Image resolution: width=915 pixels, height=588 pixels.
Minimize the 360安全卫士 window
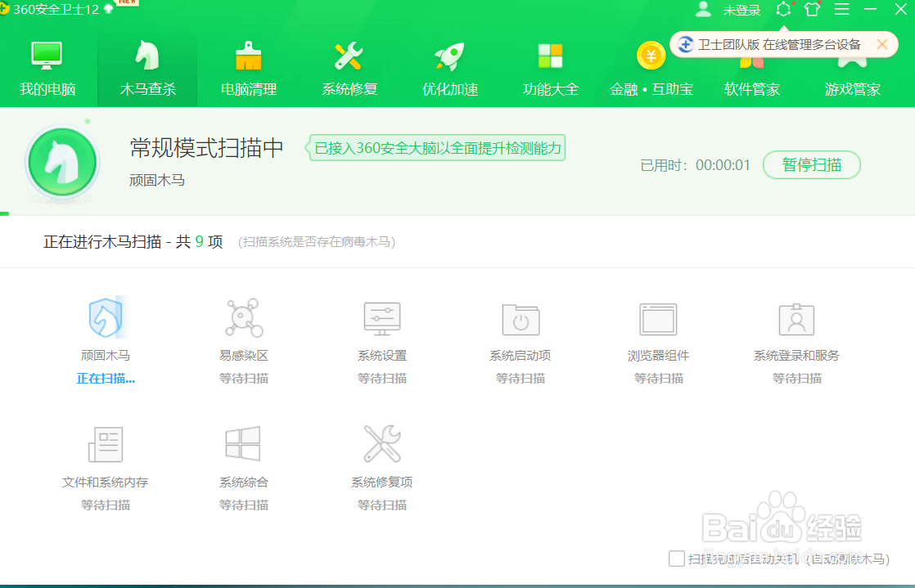(871, 9)
